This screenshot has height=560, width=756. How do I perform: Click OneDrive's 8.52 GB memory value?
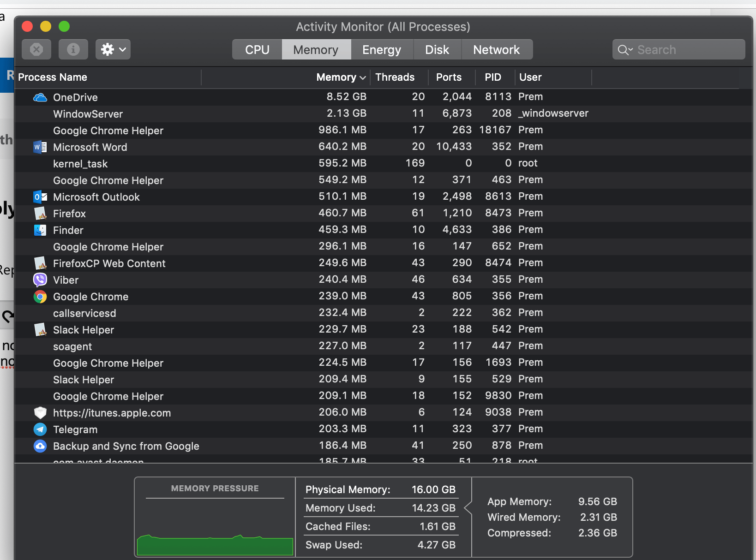pos(347,96)
